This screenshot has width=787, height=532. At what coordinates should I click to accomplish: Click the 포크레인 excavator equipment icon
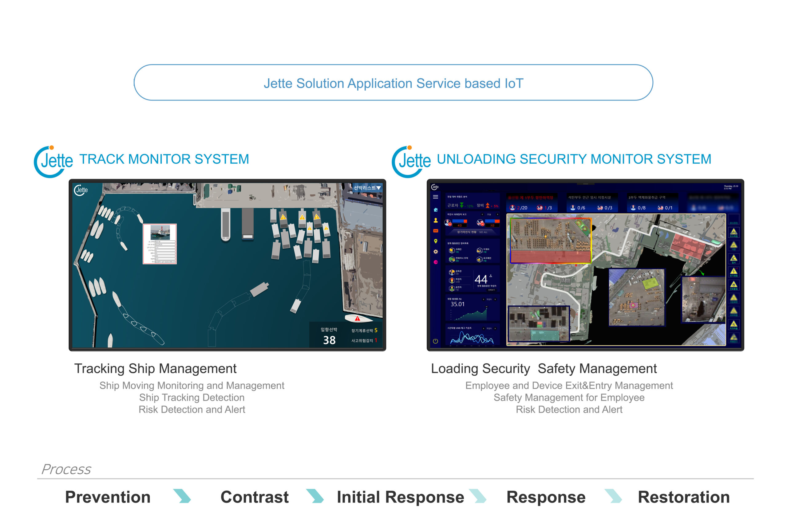pyautogui.click(x=480, y=260)
